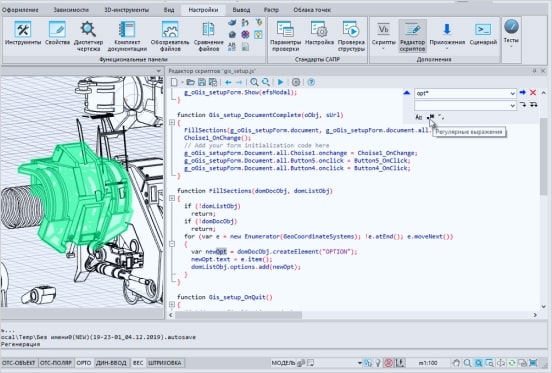Open the empty replace field dropdown

coord(512,105)
